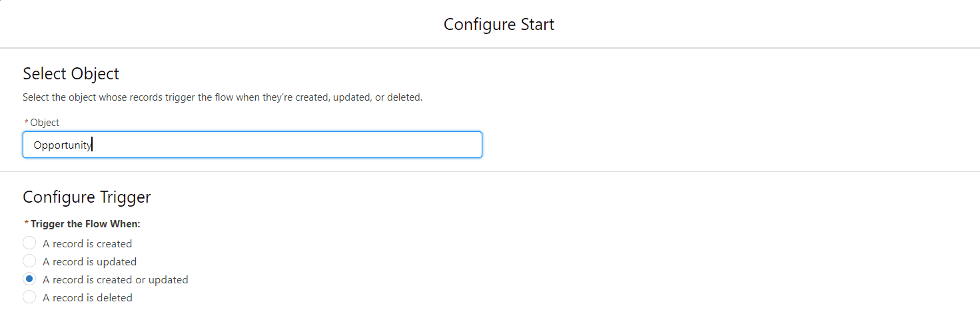980x318 pixels.
Task: Select the "A record is created" radio button
Action: (x=29, y=243)
